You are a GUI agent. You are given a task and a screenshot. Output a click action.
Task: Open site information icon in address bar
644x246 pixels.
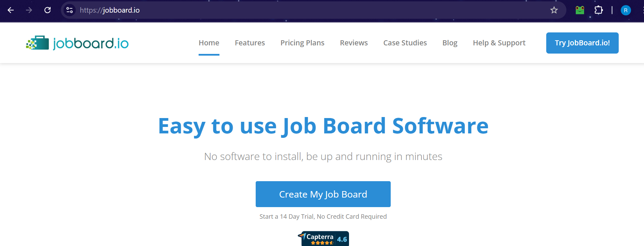70,10
